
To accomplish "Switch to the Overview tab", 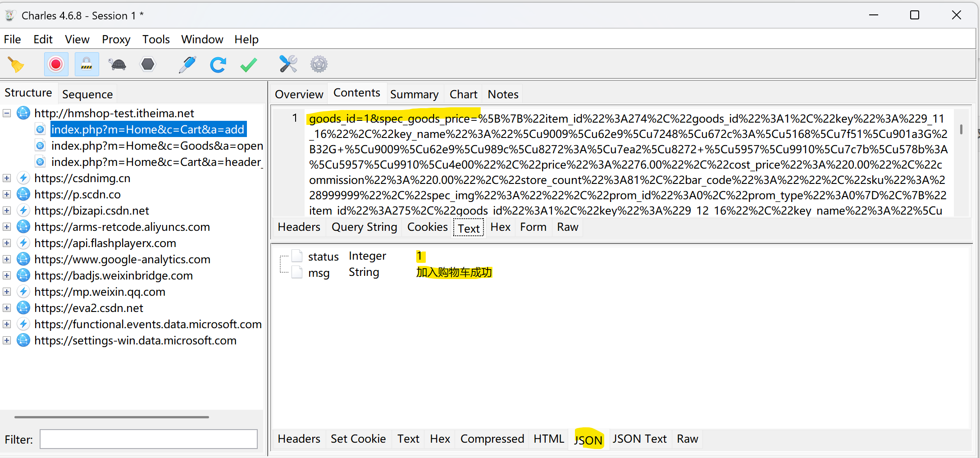I will click(299, 94).
